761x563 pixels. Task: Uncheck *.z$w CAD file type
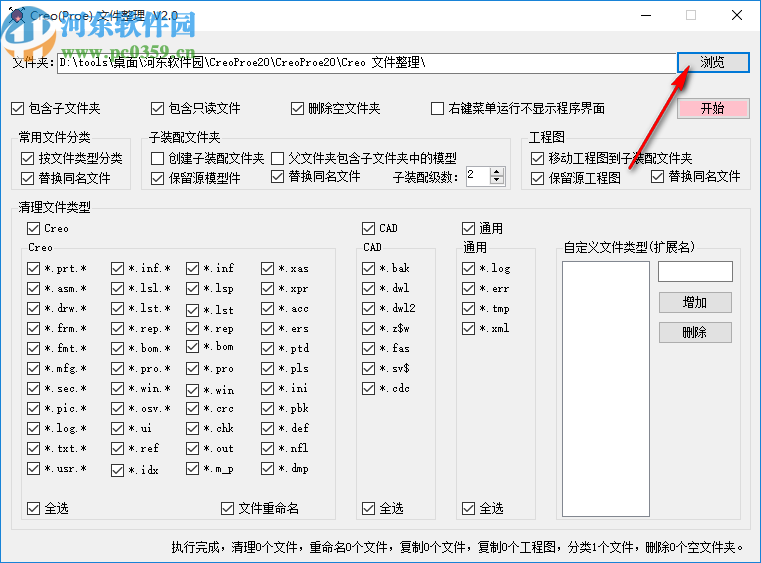(x=368, y=329)
